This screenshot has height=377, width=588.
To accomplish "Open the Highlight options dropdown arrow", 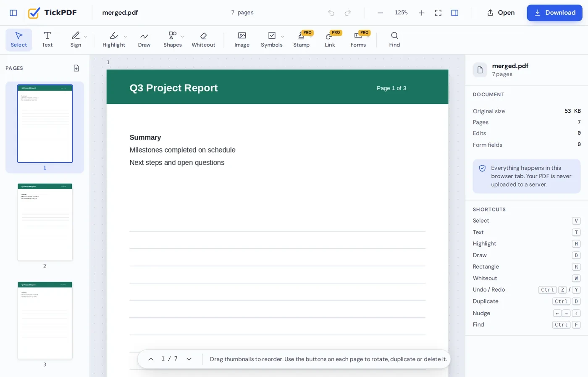I will click(126, 37).
